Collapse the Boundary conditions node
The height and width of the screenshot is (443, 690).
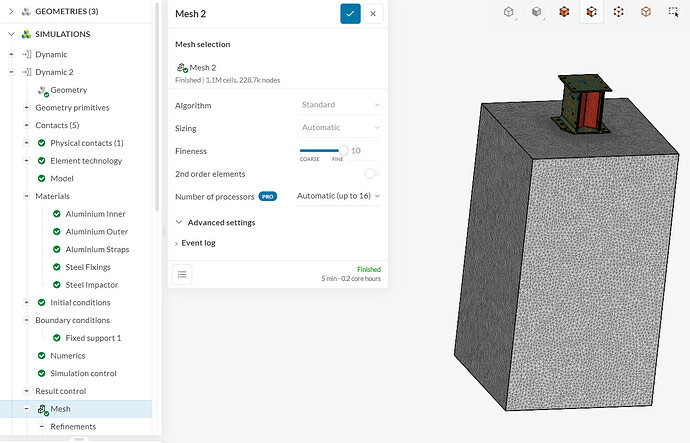tap(26, 320)
